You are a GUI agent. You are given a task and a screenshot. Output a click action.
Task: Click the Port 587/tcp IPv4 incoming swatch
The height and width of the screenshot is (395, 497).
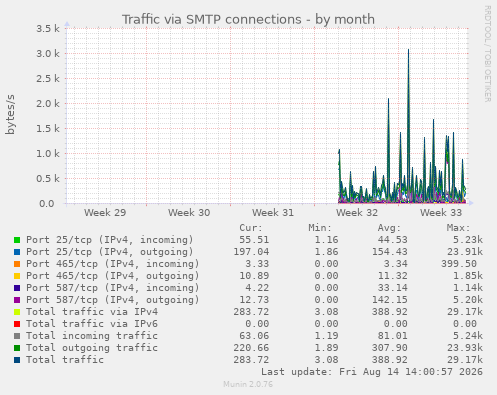pyautogui.click(x=17, y=288)
